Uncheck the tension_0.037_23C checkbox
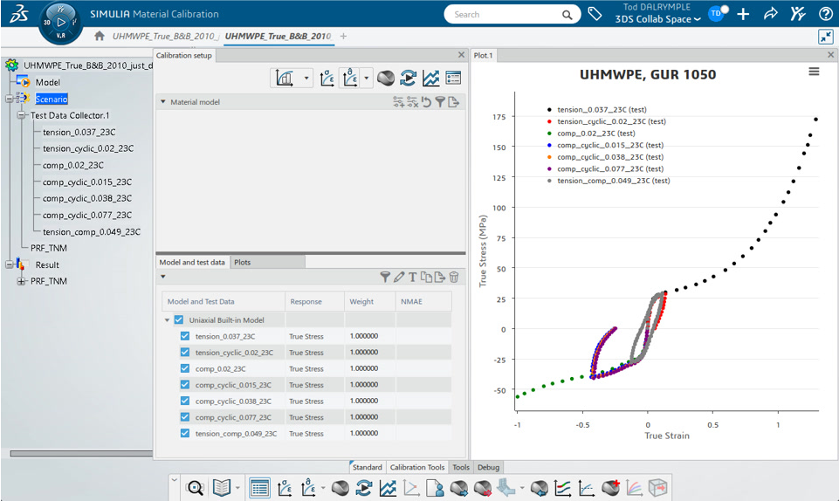This screenshot has width=840, height=502. [185, 336]
